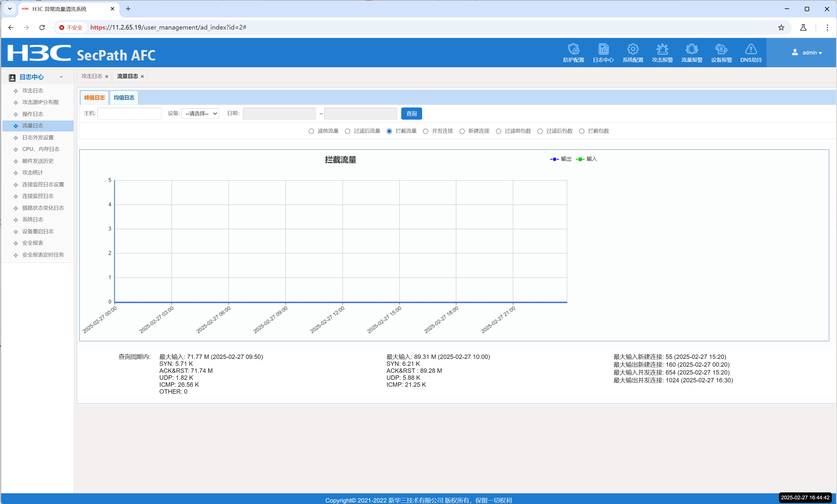837x504 pixels.
Task: Open 攻击报警 in the top navigation
Action: coord(662,53)
